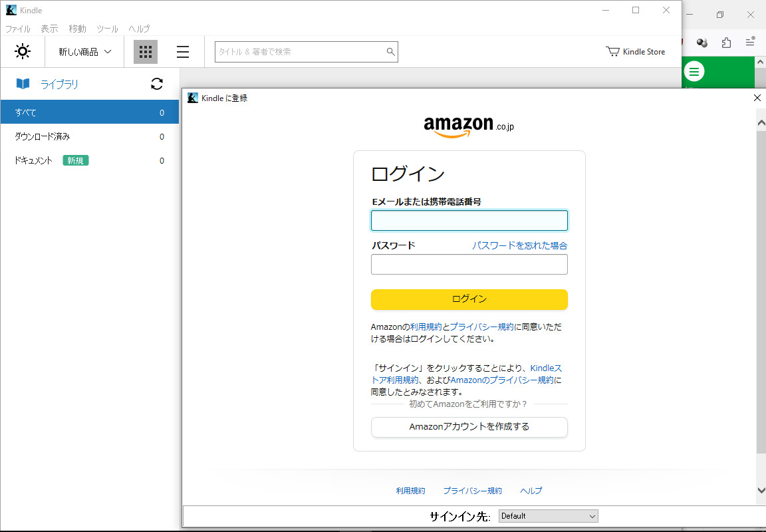
Task: Click the library sync refresh icon
Action: pos(157,84)
